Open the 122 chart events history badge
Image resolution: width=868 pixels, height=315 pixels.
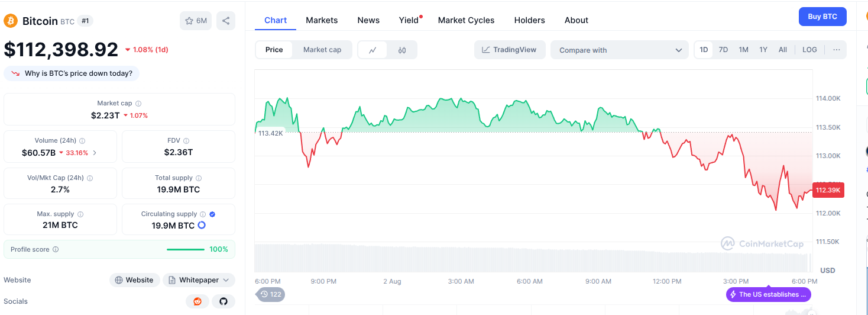(270, 294)
